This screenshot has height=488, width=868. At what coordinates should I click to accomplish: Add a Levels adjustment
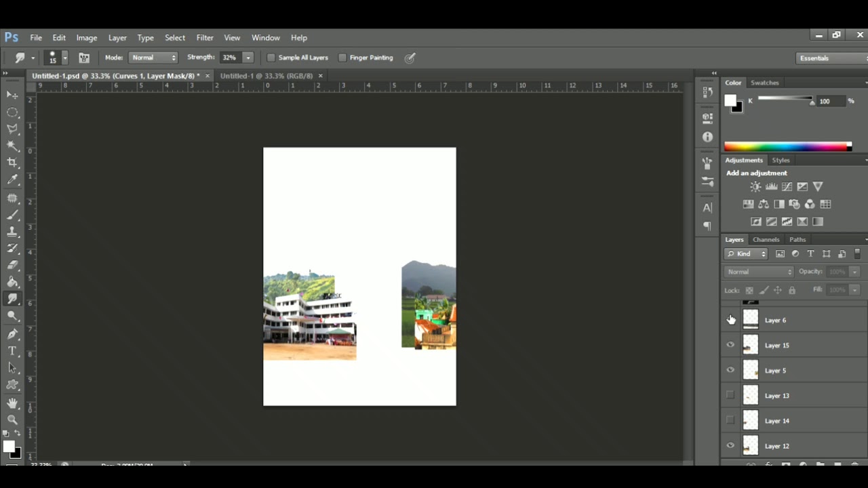point(771,187)
